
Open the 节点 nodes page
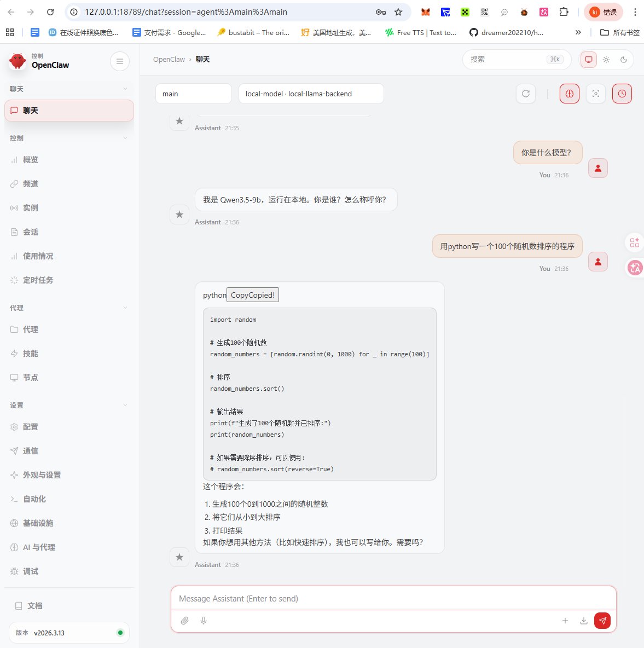coord(69,377)
